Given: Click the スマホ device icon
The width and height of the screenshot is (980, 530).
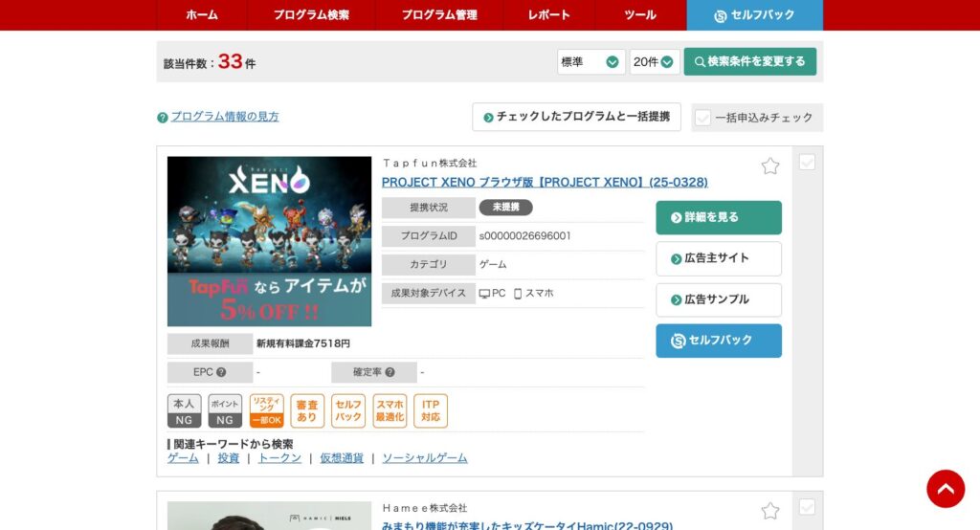Looking at the screenshot, I should [x=518, y=294].
